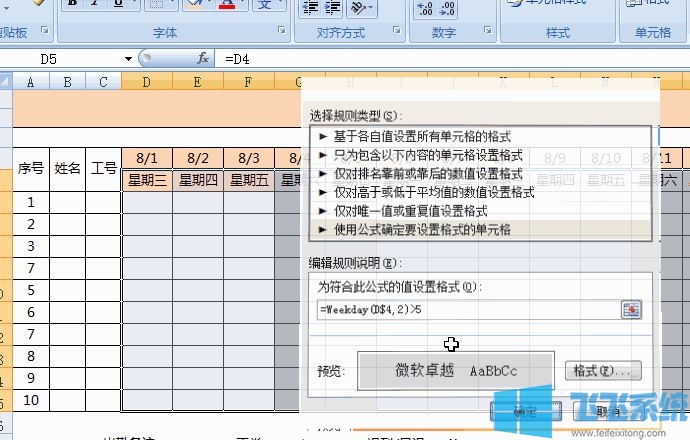Select column header A
690x440 pixels.
31,82
